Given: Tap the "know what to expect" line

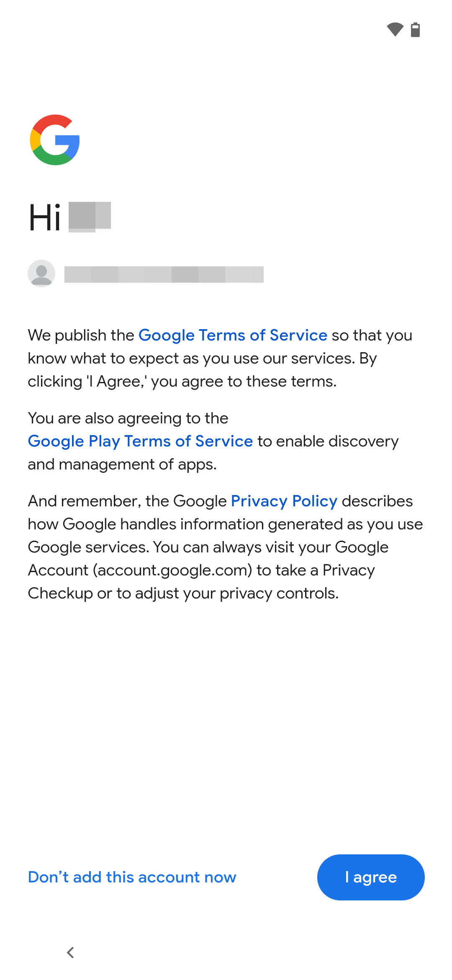Looking at the screenshot, I should click(x=202, y=358).
